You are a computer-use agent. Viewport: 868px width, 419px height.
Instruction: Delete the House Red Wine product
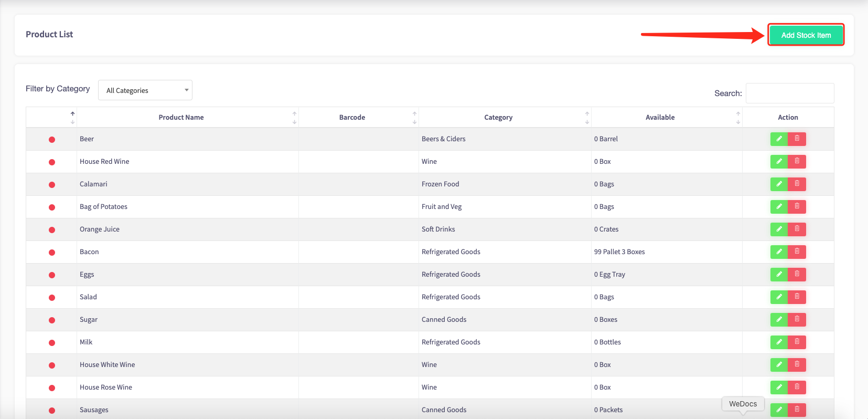pyautogui.click(x=797, y=161)
